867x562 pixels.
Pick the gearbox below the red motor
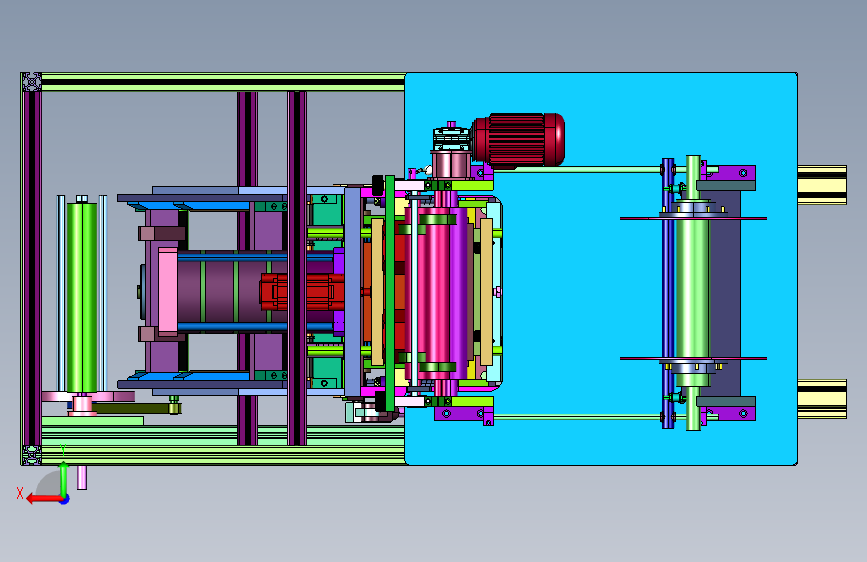(451, 139)
